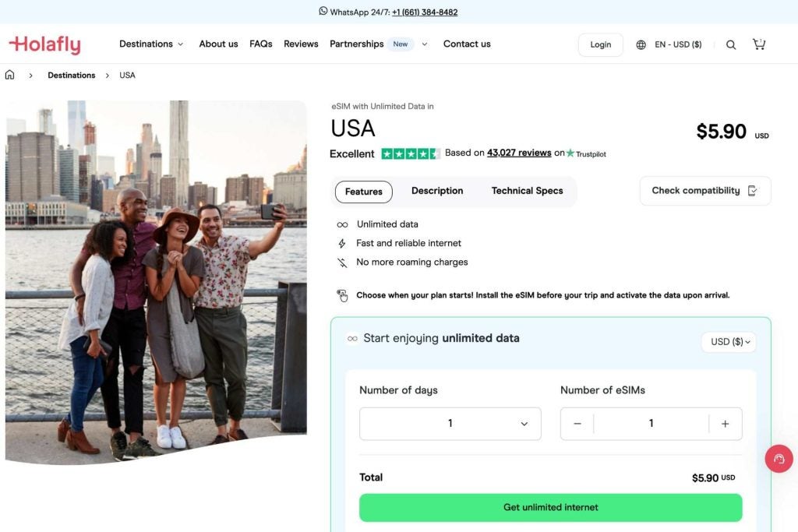Open the shopping cart icon
798x532 pixels.
pyautogui.click(x=758, y=44)
